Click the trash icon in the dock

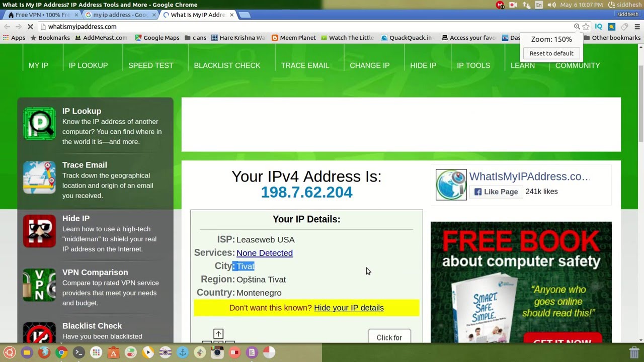634,352
